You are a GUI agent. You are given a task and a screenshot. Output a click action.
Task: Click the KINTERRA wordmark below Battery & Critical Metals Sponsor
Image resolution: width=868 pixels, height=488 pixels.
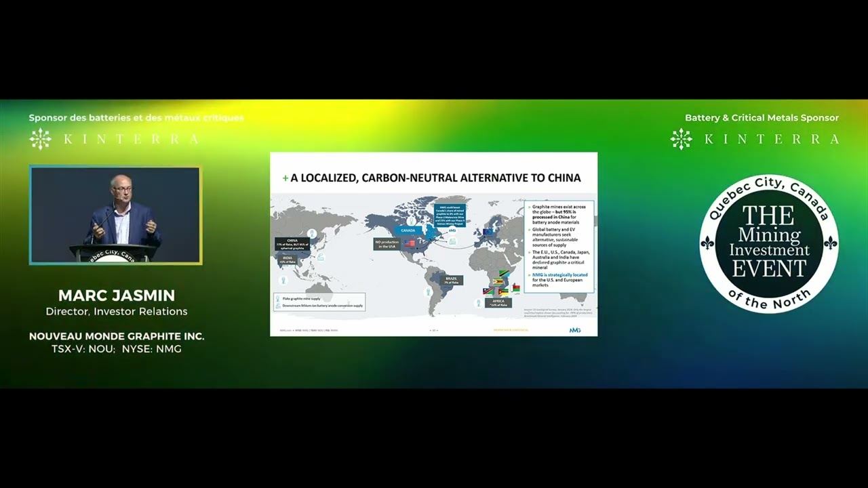coord(772,139)
